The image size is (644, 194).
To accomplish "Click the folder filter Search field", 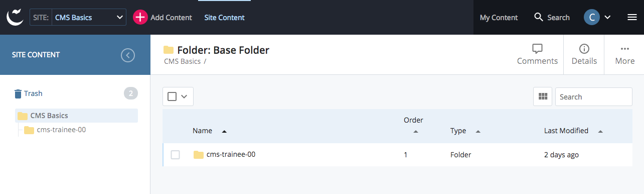I will [x=593, y=96].
